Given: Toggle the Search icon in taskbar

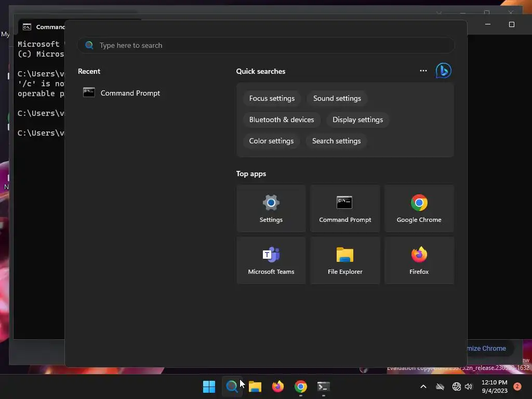Looking at the screenshot, I should tap(232, 387).
